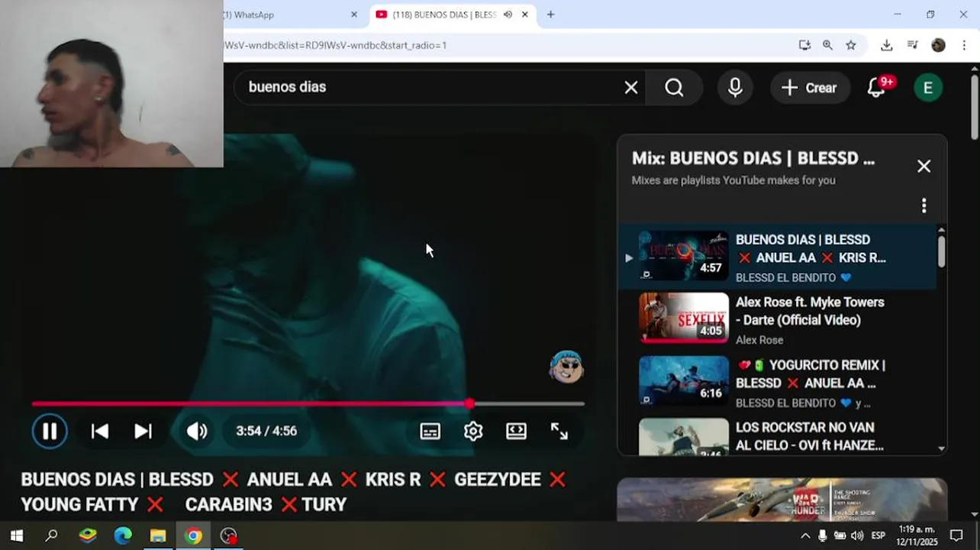
Task: Click system tray volume icon
Action: (x=857, y=535)
